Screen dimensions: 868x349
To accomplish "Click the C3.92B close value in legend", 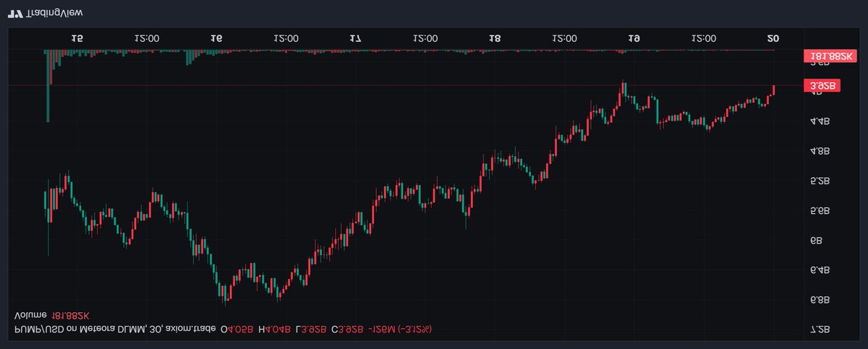I will click(x=347, y=329).
